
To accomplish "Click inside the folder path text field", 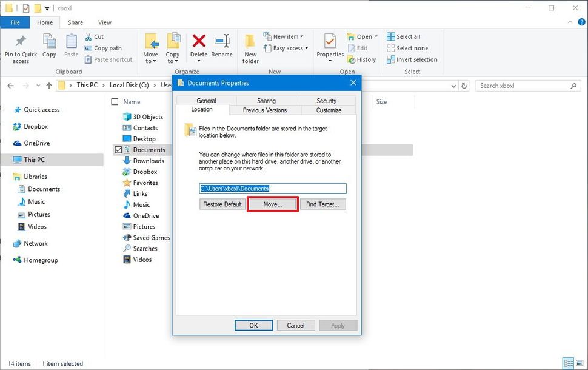I will [272, 189].
